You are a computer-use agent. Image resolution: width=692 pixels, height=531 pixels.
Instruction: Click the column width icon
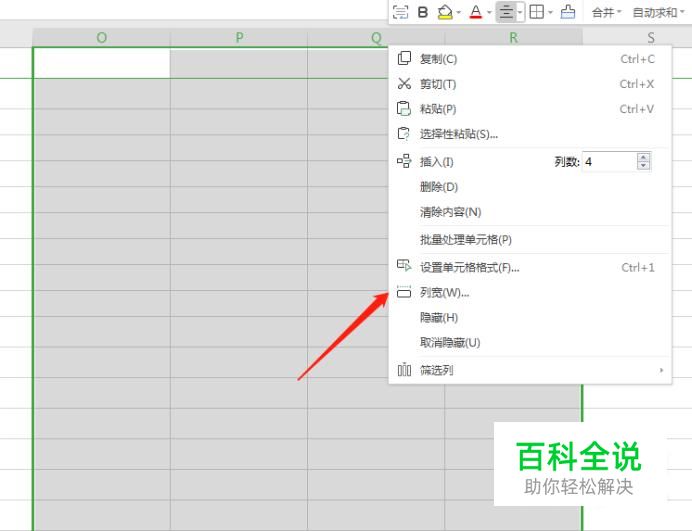(404, 291)
